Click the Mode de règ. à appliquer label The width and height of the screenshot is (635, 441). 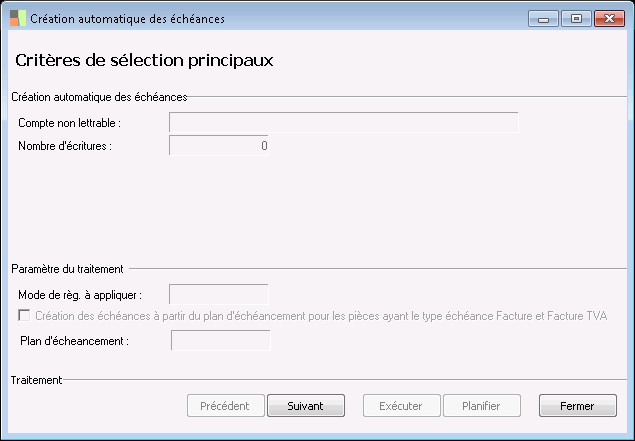(80, 295)
